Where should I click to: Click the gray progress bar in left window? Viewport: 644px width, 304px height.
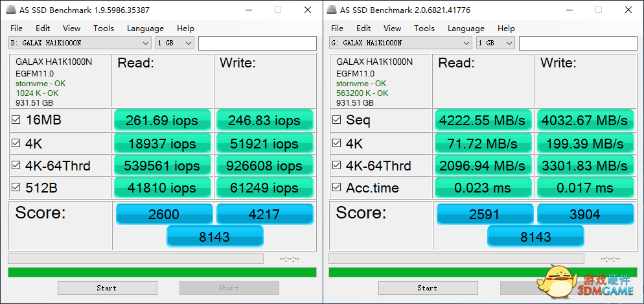(135, 259)
